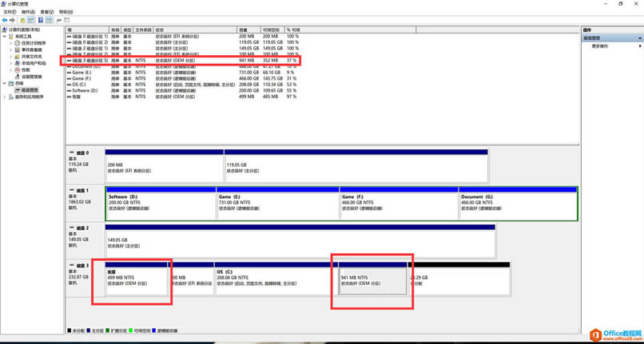
Task: Click the Up one level folder icon
Action: click(23, 20)
